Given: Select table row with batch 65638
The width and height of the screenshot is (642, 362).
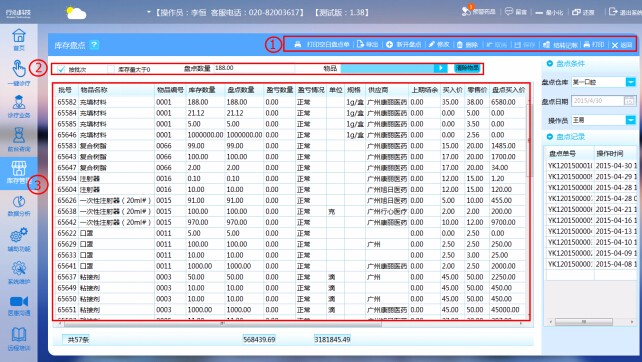Looking at the screenshot, I should click(x=290, y=211).
